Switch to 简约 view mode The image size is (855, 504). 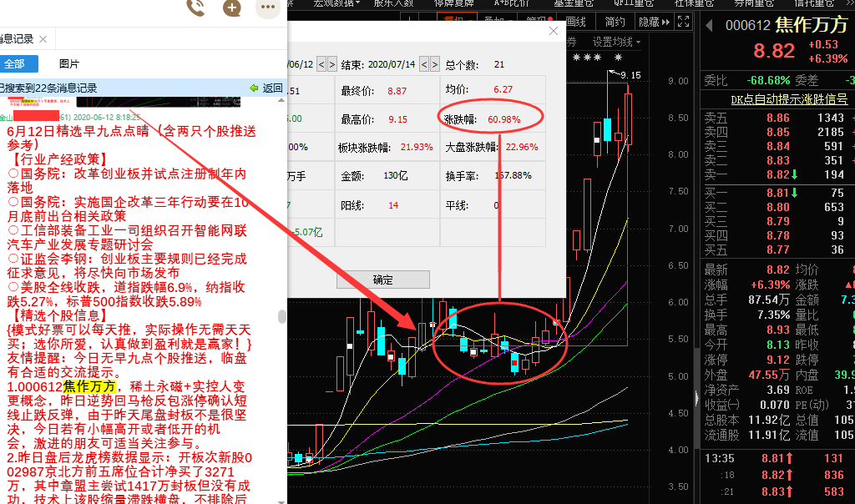coord(615,22)
